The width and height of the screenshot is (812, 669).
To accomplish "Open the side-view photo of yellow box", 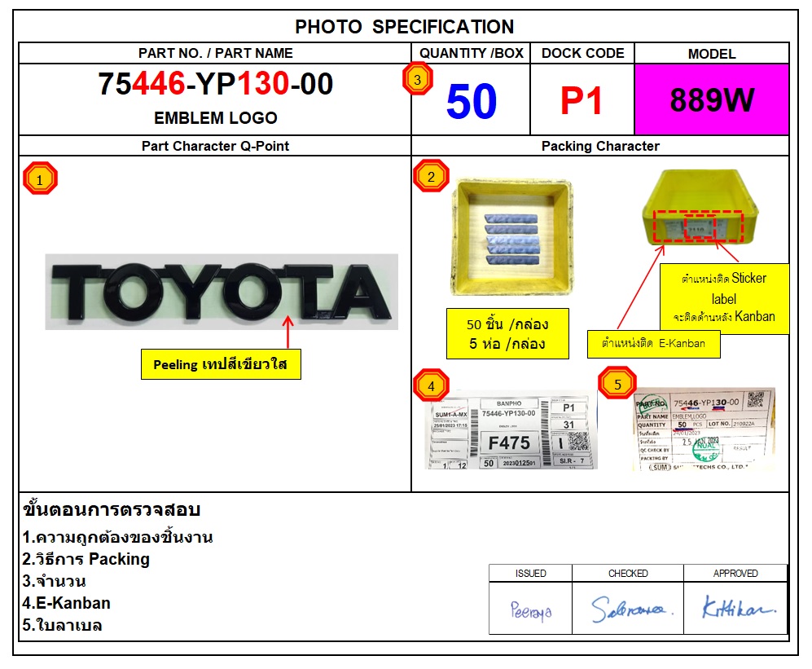I will (700, 207).
